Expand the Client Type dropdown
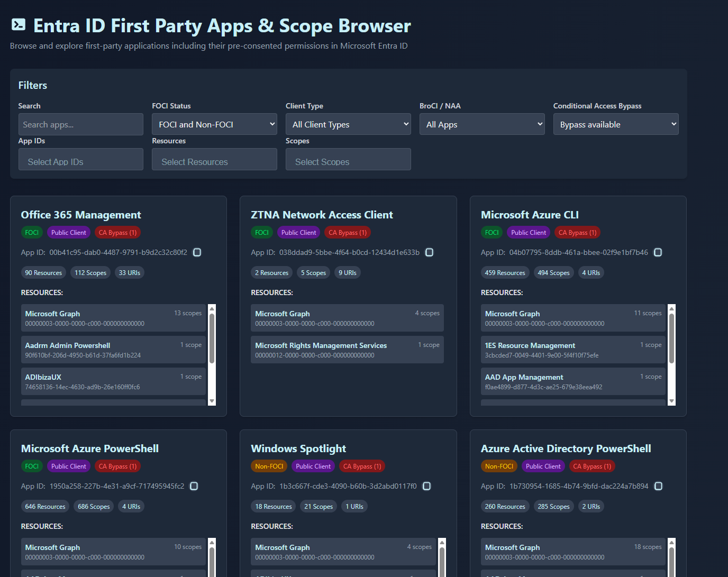 click(348, 124)
